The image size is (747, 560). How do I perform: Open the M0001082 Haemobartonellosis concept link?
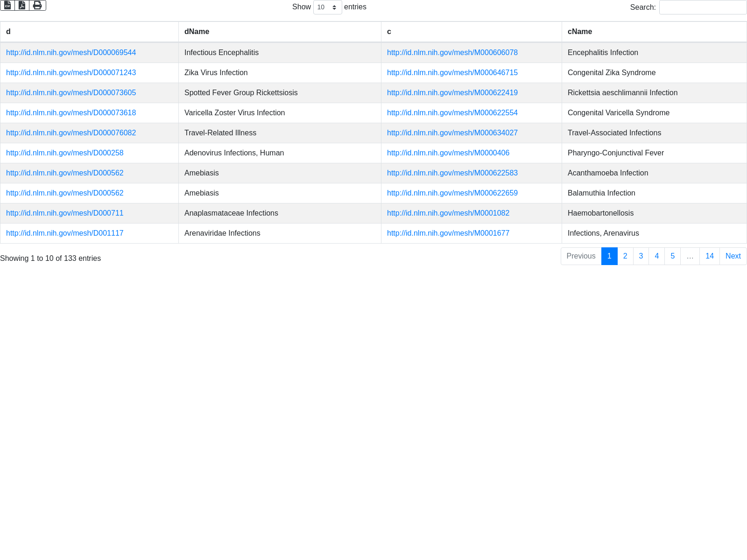pyautogui.click(x=448, y=213)
